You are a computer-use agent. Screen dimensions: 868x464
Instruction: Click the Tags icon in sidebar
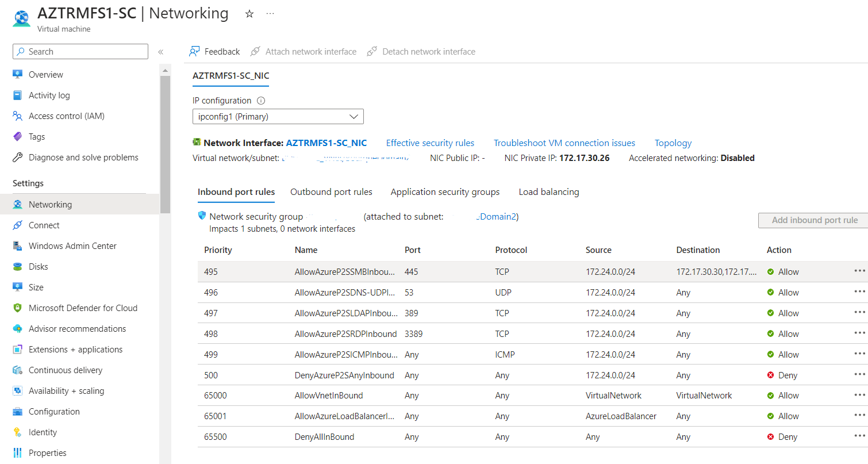point(17,137)
